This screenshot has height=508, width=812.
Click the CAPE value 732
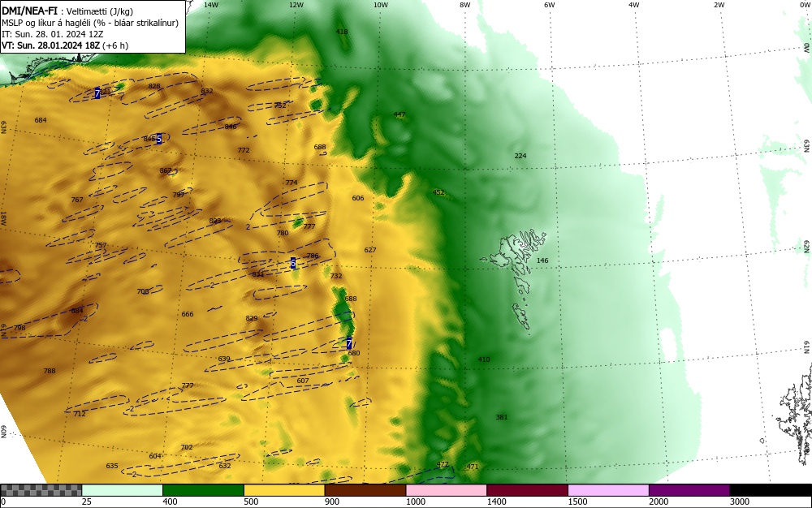(x=336, y=276)
